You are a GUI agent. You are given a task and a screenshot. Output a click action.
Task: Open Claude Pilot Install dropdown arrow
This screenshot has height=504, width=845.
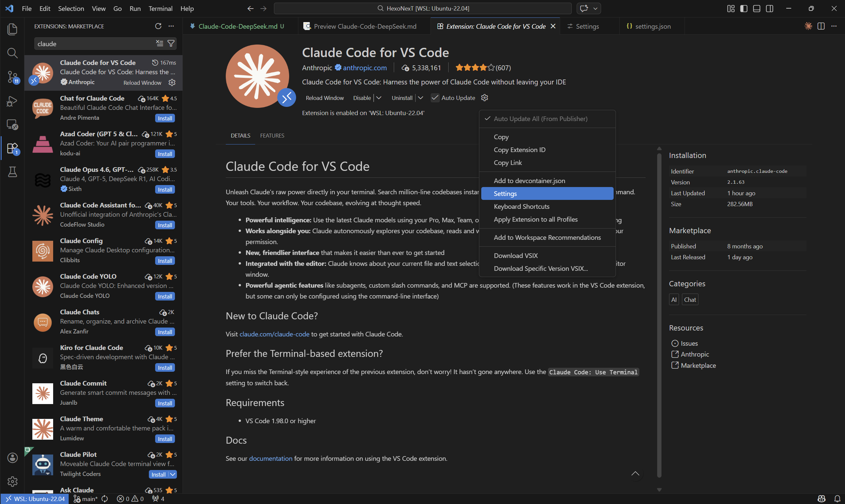tap(173, 474)
